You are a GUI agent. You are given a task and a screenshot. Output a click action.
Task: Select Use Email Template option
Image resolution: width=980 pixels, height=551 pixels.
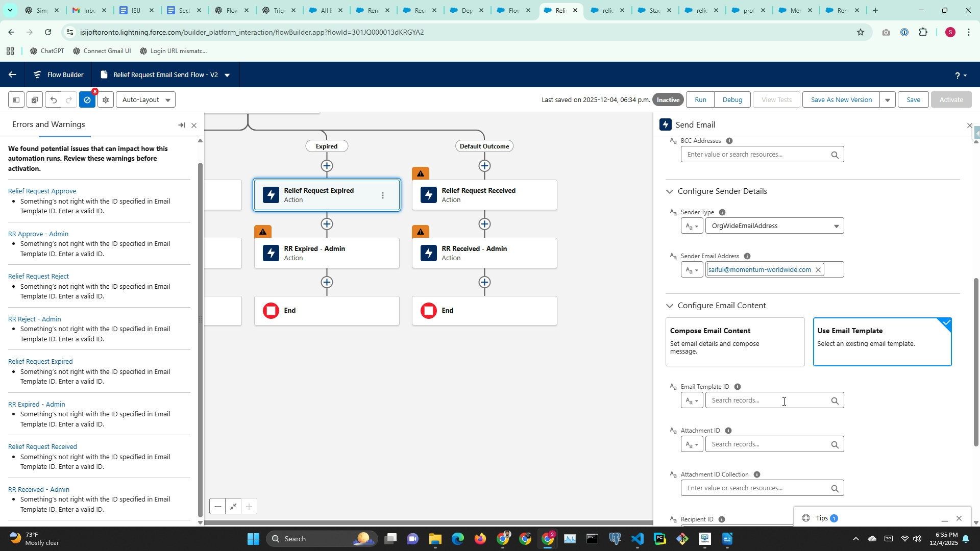click(x=881, y=341)
